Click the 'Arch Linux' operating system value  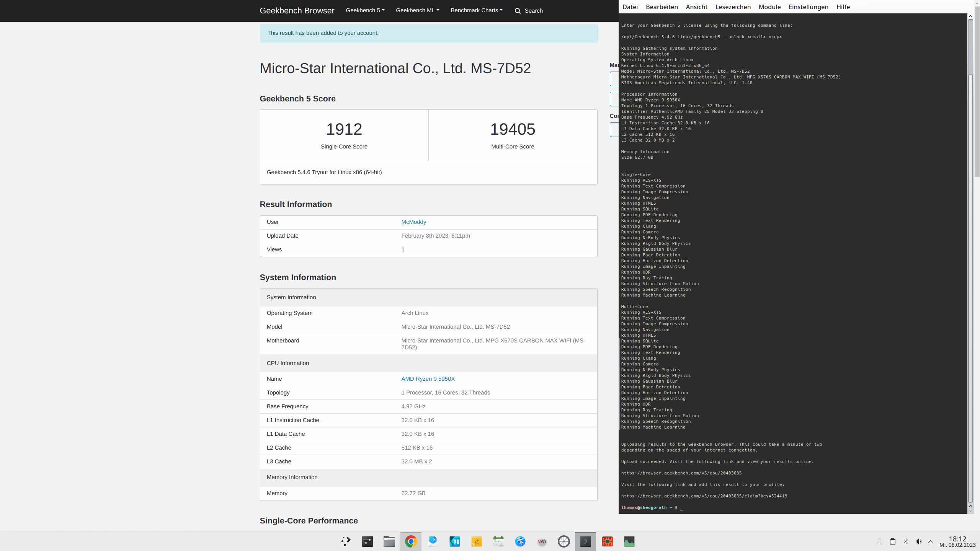[415, 313]
